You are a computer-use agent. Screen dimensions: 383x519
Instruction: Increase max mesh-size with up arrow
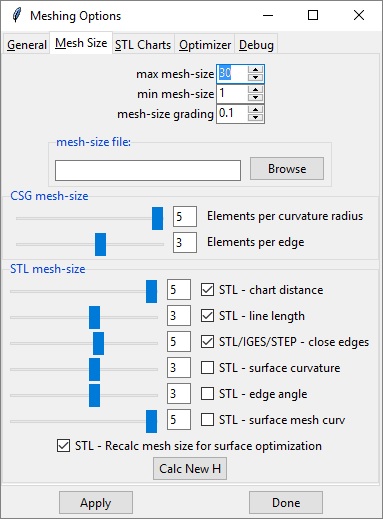click(x=255, y=70)
